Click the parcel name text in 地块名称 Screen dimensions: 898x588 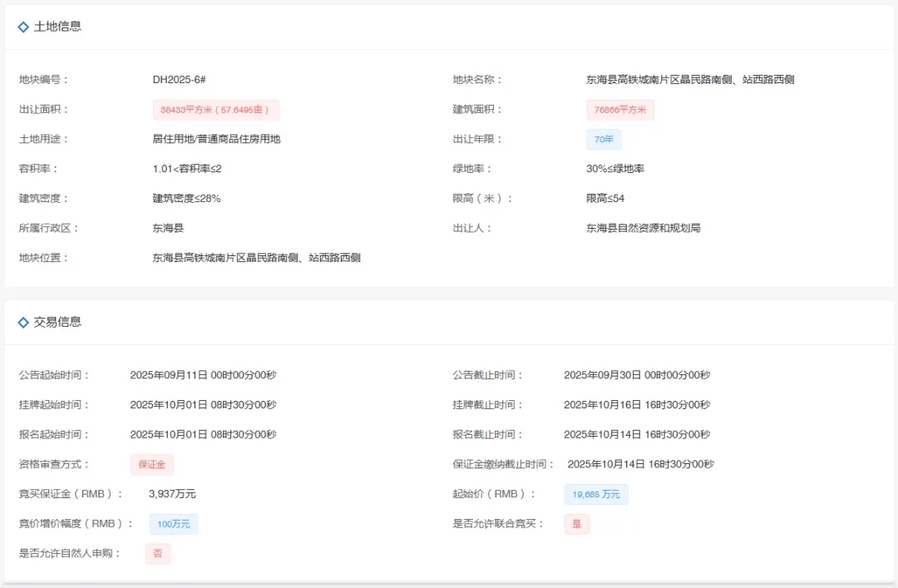click(690, 80)
